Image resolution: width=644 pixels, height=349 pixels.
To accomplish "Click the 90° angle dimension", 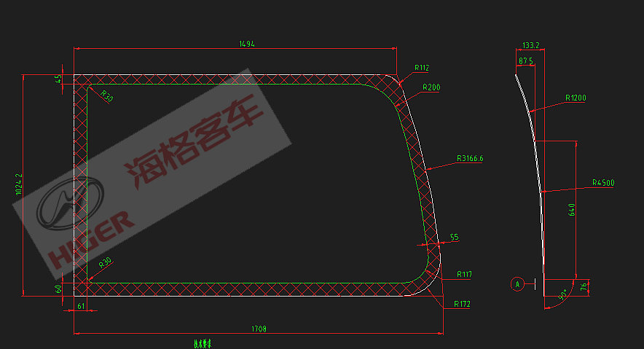I will tap(562, 297).
